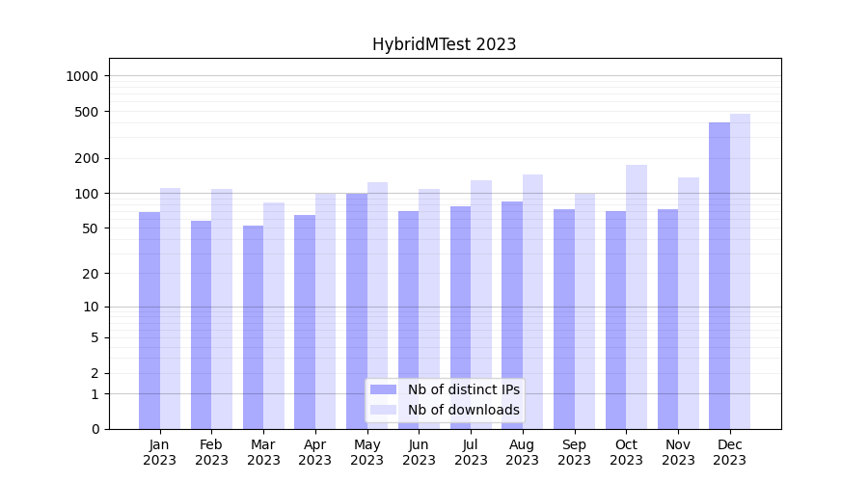Click the chart title HybridMTest 2023
Screen dimensions: 868x482
click(x=444, y=44)
